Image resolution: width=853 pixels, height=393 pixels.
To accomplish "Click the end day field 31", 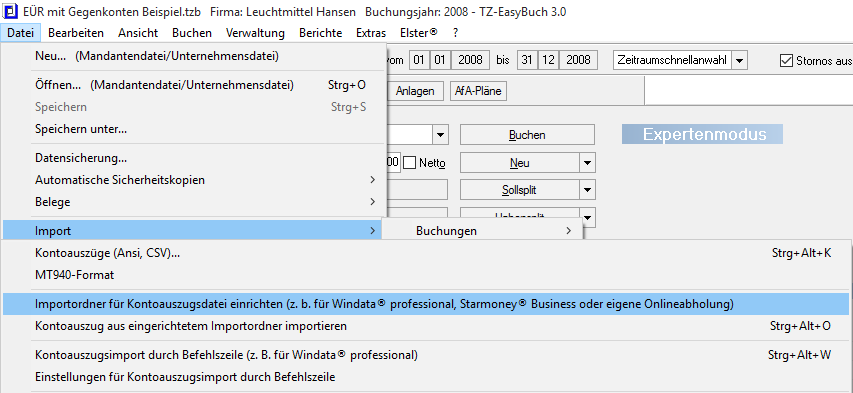I will click(527, 60).
